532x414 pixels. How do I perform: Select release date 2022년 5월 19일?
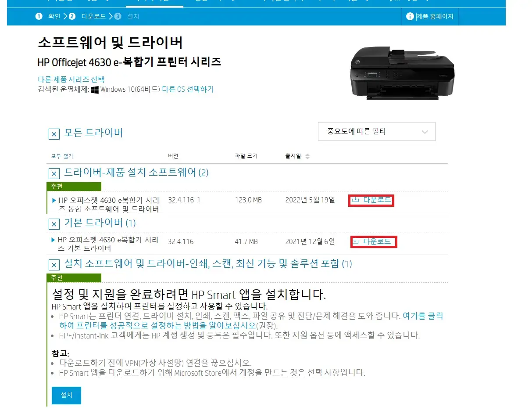click(310, 200)
